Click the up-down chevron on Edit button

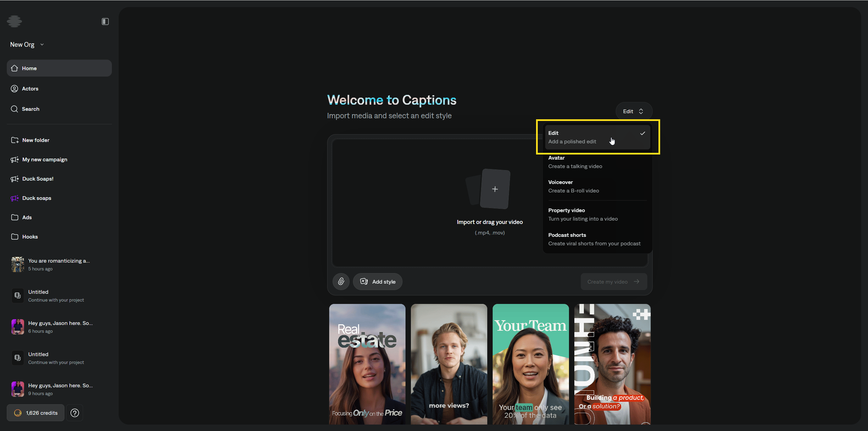pyautogui.click(x=641, y=111)
